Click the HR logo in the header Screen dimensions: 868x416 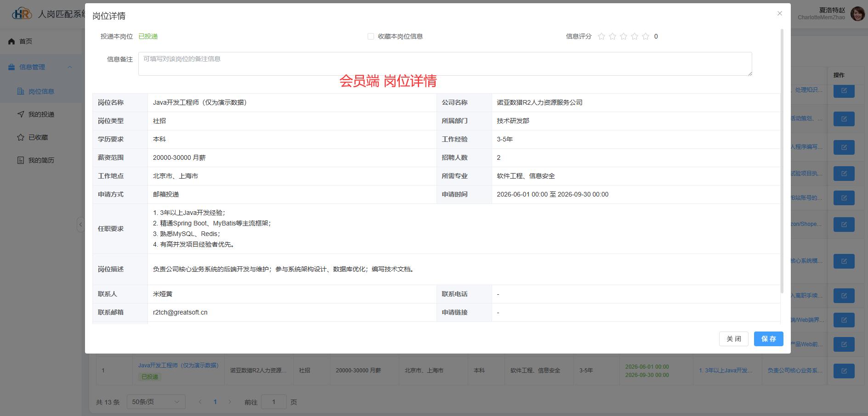tap(22, 14)
